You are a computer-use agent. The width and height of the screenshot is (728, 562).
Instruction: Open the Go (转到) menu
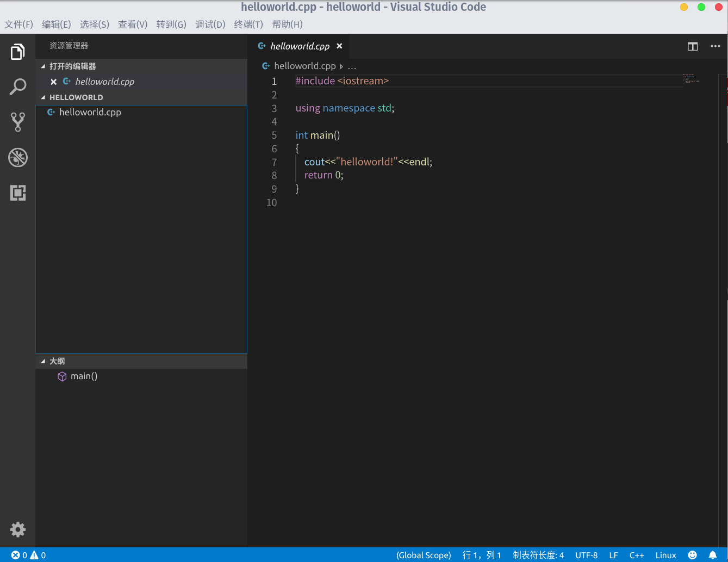click(x=171, y=24)
